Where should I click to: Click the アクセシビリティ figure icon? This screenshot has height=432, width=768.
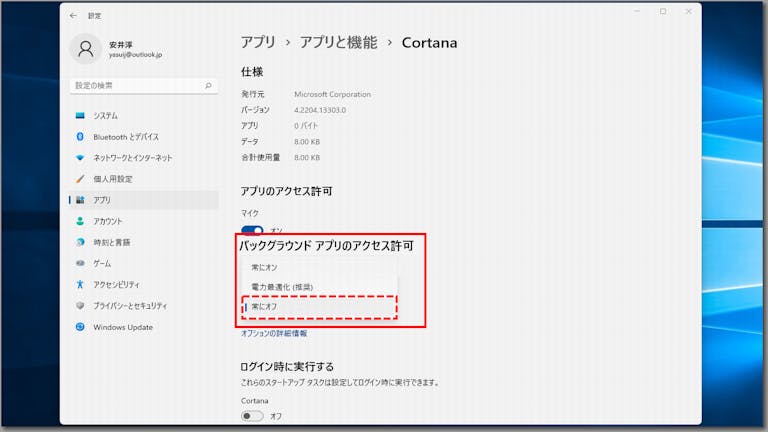(80, 284)
